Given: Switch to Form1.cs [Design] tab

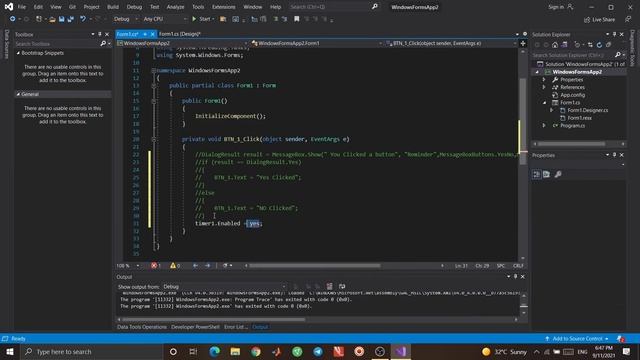Looking at the screenshot, I should click(180, 34).
